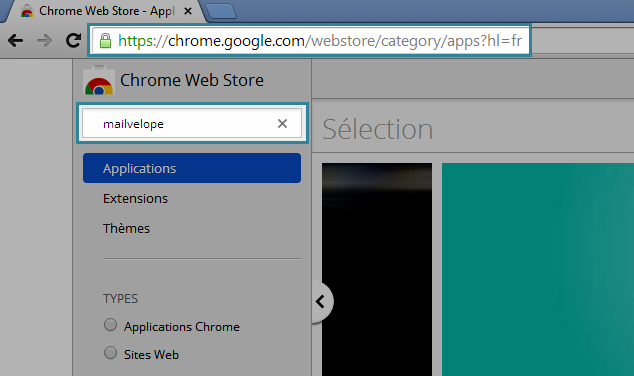The height and width of the screenshot is (376, 634).
Task: Click the previous-slide chevron on the carousel
Action: tap(321, 301)
